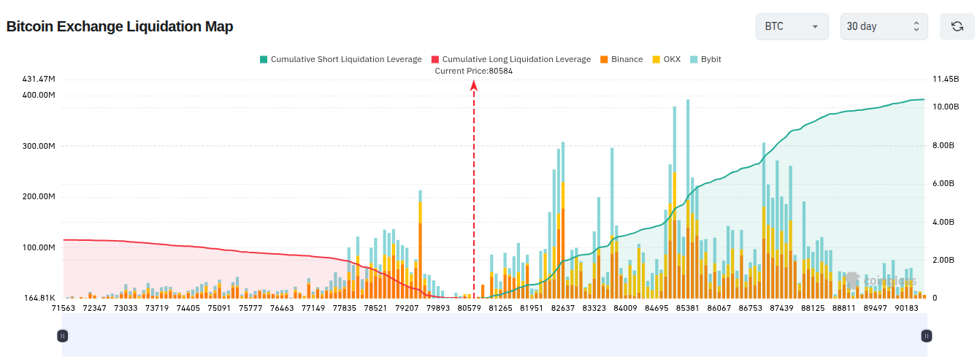Click the 200.00M left axis label
Screen dimensions: 980x362
pyautogui.click(x=39, y=197)
